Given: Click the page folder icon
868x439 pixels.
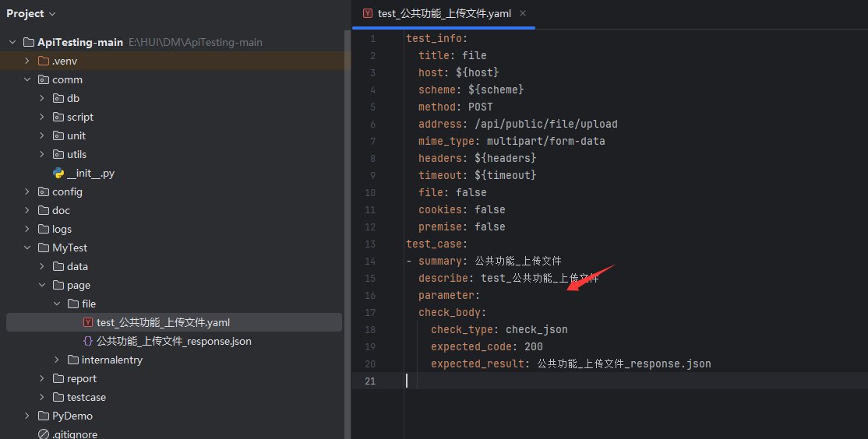Looking at the screenshot, I should [58, 285].
